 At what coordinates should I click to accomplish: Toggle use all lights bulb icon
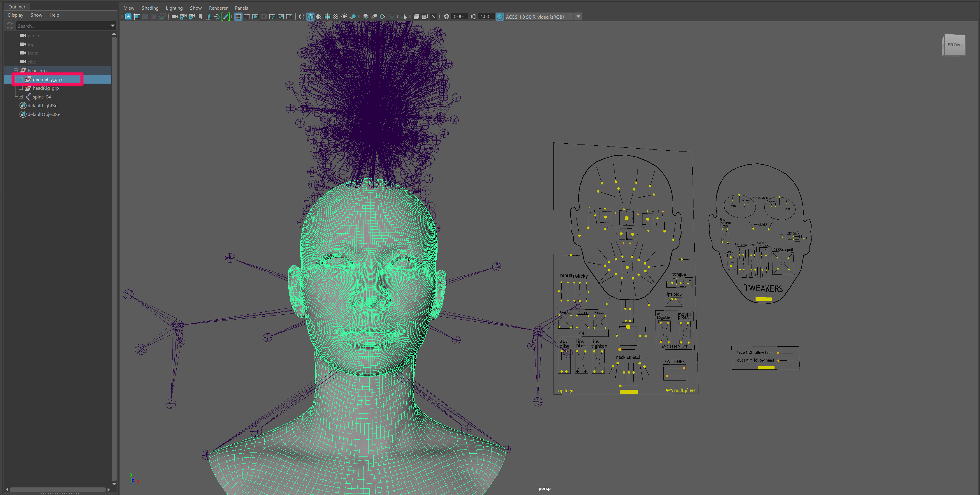pyautogui.click(x=344, y=17)
